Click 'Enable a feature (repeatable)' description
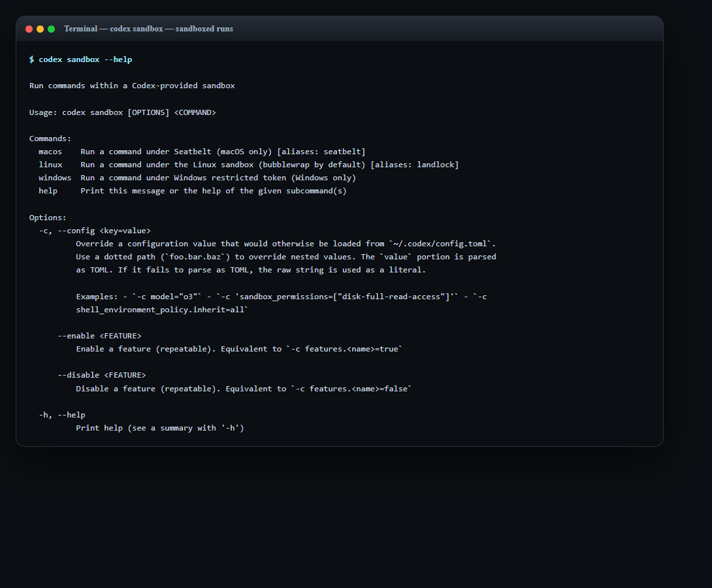712x588 pixels. pyautogui.click(x=239, y=349)
